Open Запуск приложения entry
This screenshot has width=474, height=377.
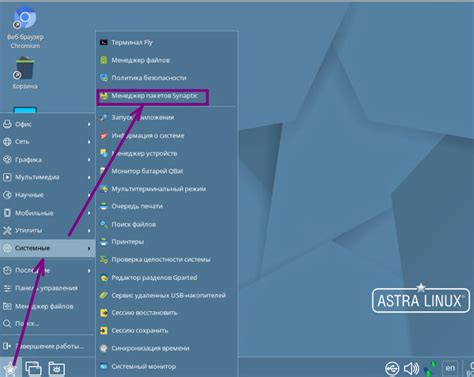point(167,117)
